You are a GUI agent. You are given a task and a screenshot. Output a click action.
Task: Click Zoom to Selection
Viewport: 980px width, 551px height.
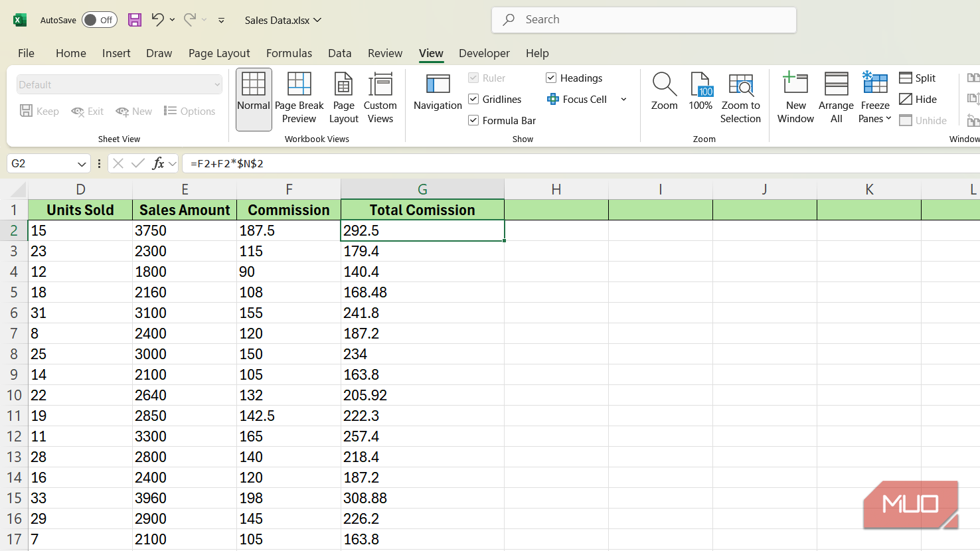[740, 99]
